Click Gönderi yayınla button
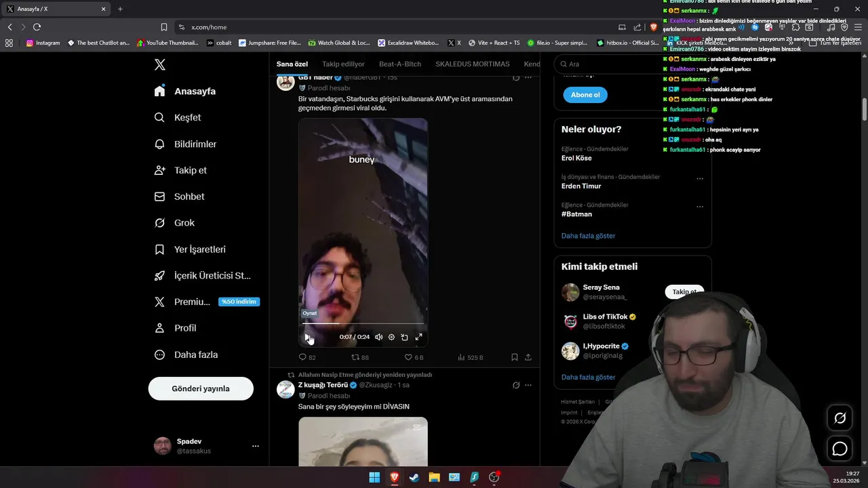 pyautogui.click(x=201, y=388)
